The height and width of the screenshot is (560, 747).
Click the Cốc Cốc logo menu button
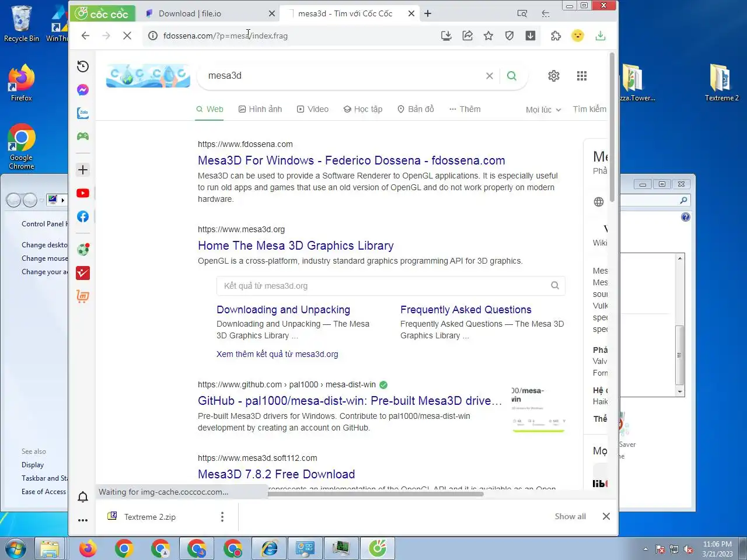coord(102,13)
